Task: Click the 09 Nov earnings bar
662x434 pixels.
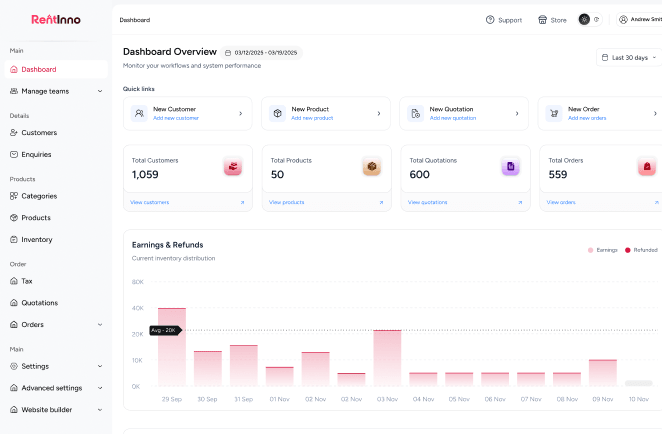Action: [x=603, y=373]
